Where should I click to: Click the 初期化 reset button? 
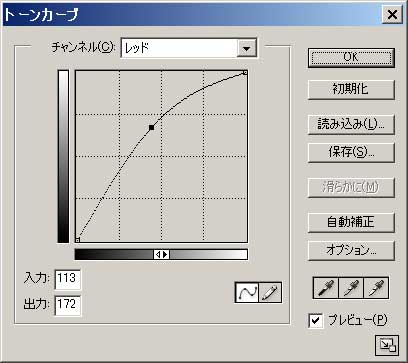351,89
